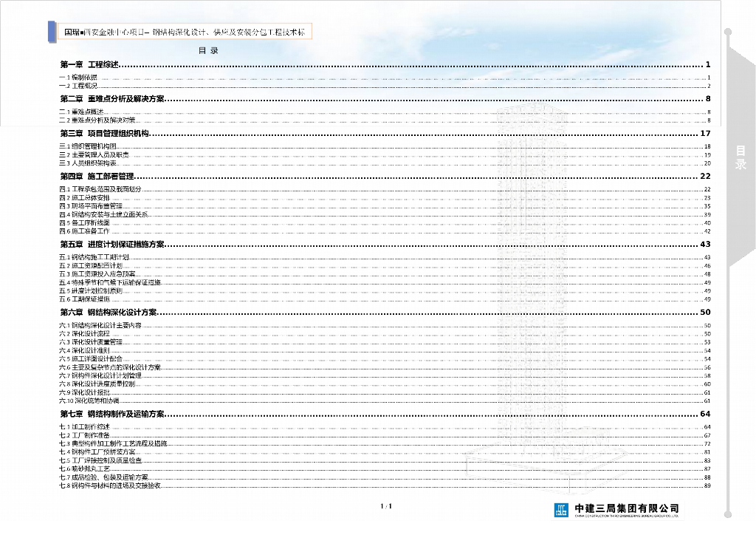Open 第七章 钢结构制作及运输方案 chapter entry
This screenshot has width=756, height=535.
385,415
